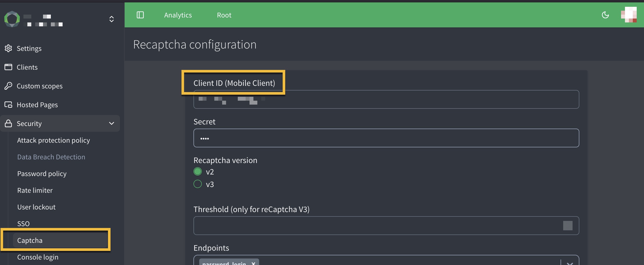The height and width of the screenshot is (265, 644).
Task: Open the Analytics tab
Action: click(x=178, y=15)
